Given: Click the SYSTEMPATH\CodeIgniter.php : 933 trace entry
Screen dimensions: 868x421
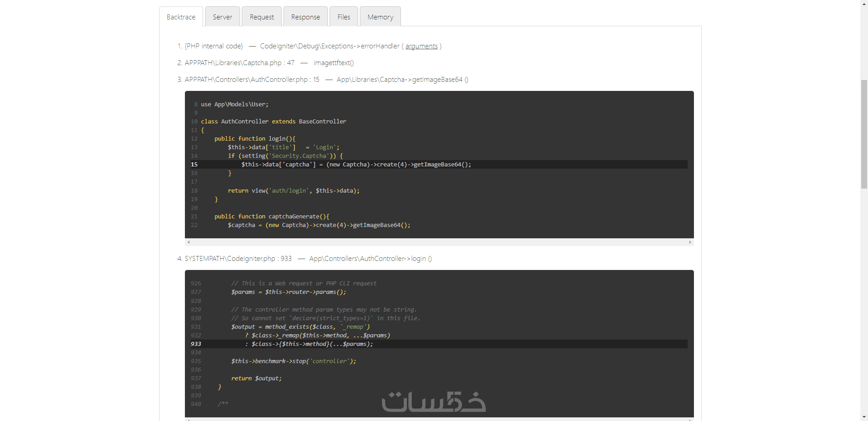Looking at the screenshot, I should coord(238,259).
